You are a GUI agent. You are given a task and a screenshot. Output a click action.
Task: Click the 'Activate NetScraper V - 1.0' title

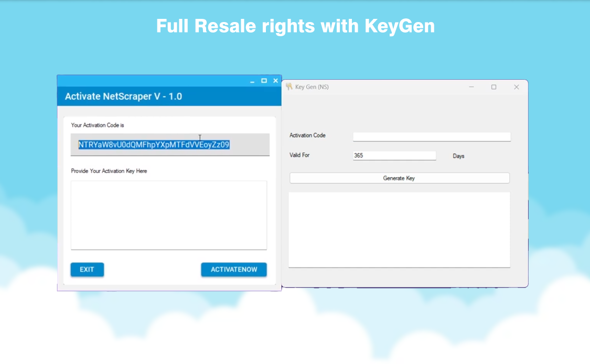click(x=123, y=97)
